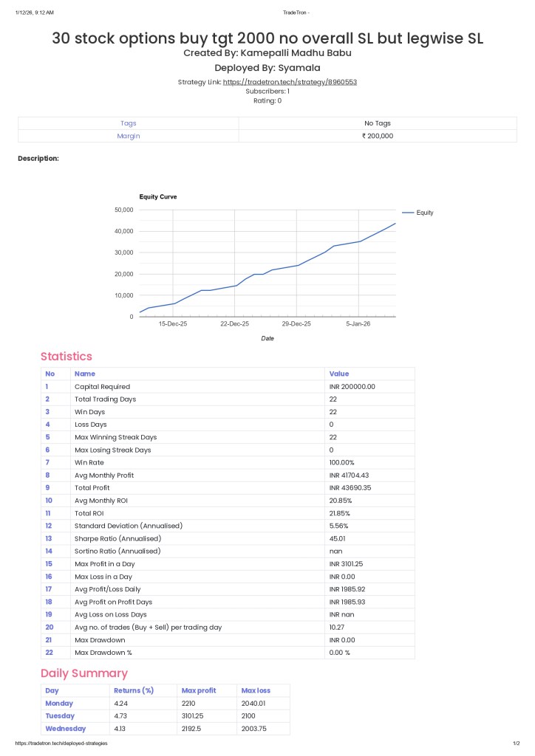
Task: Select the Daily Summary heading
Action: [x=84, y=673]
